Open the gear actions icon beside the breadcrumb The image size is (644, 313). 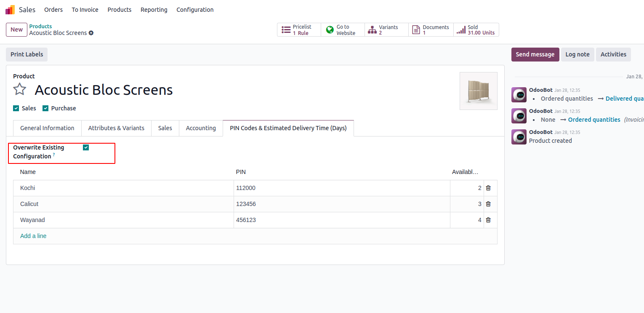[x=91, y=33]
